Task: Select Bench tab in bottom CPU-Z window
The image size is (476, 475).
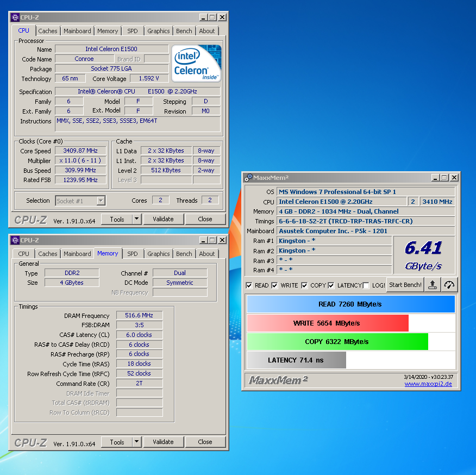Action: pos(184,254)
